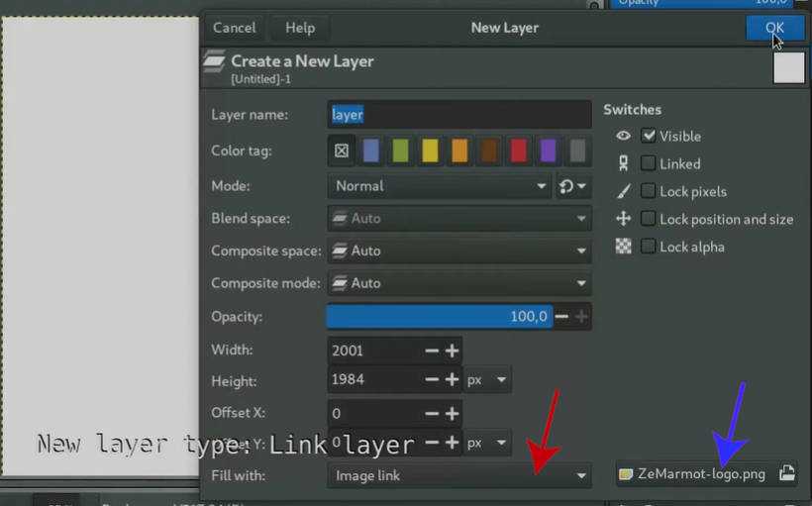812x506 pixels.
Task: Choose the red color tag
Action: [x=518, y=152]
